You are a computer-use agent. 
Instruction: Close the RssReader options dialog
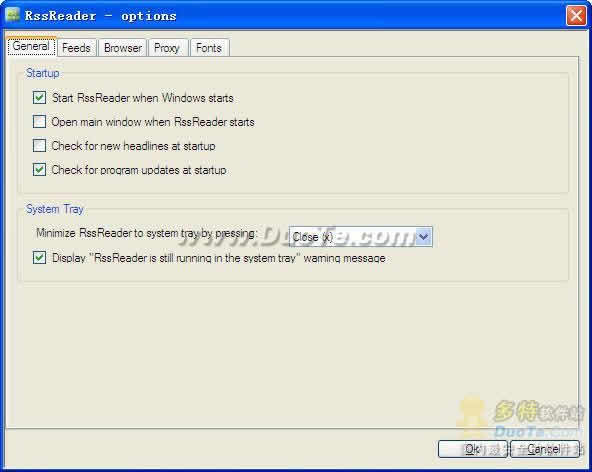pos(576,16)
